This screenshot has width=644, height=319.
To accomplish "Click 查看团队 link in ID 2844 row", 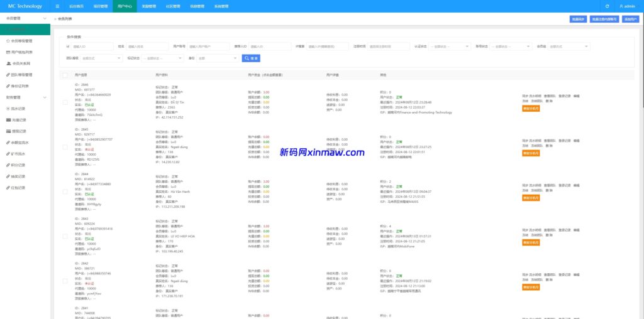I will click(x=550, y=185).
